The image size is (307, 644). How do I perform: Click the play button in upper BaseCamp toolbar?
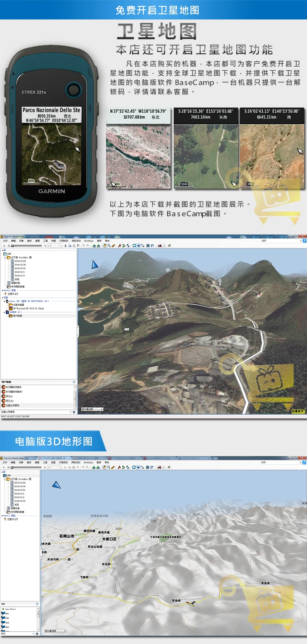tap(4, 246)
